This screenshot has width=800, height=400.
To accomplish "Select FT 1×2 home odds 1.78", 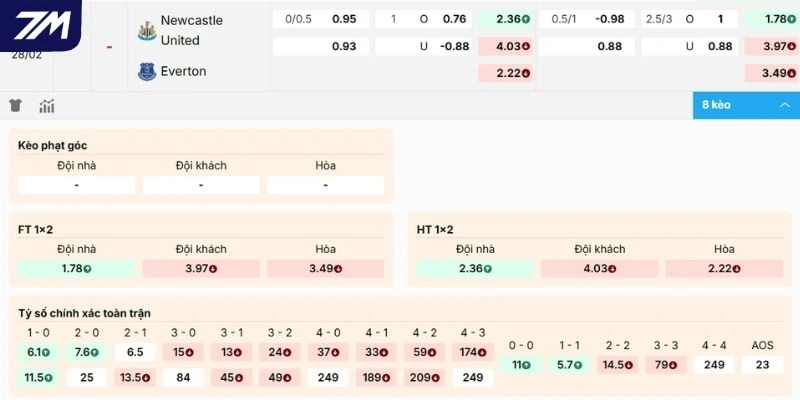I will [76, 268].
